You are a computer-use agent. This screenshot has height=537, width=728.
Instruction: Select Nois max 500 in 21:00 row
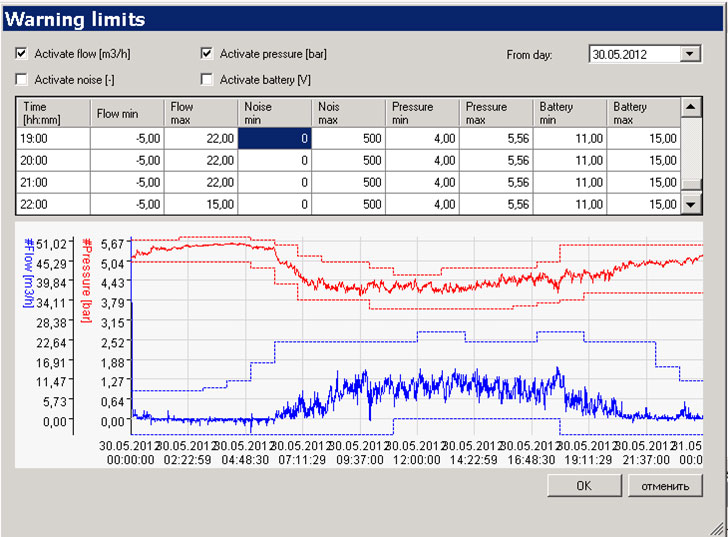coord(348,182)
